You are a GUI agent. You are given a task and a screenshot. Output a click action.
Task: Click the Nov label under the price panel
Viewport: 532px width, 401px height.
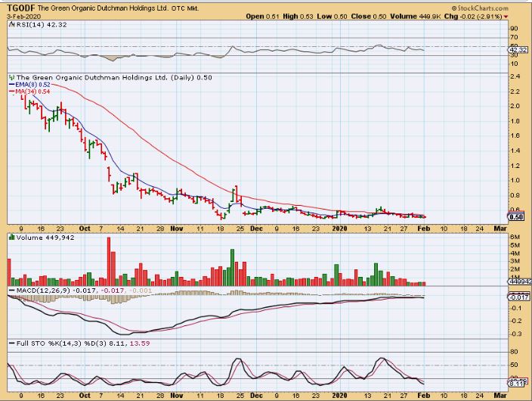pos(176,228)
